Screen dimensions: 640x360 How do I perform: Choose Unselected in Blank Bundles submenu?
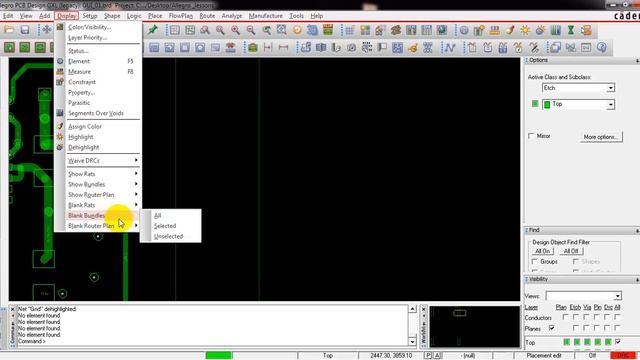click(x=168, y=236)
